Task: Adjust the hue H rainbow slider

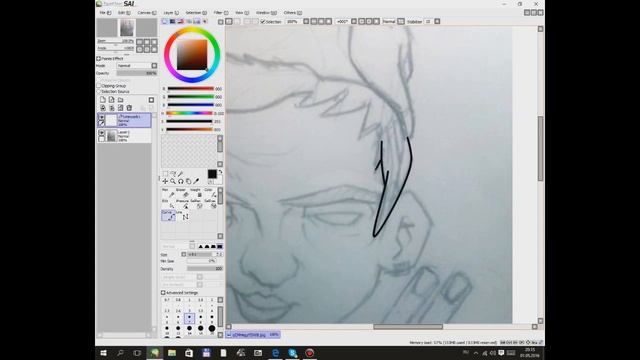Action: tap(189, 113)
